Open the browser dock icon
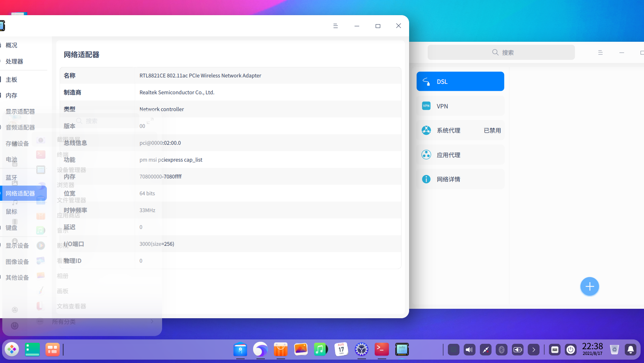 point(260,350)
